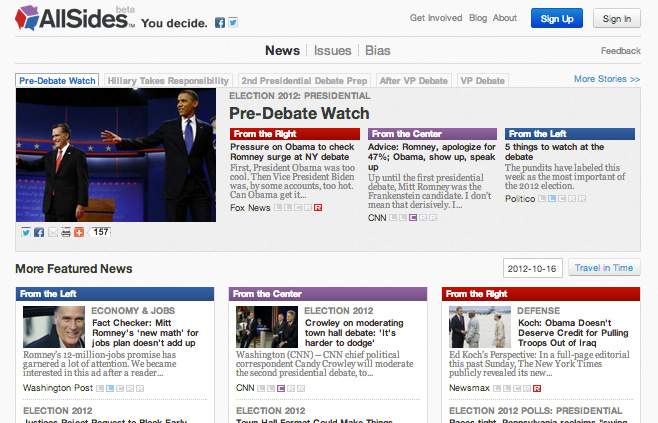Click the purple C rating beside CNN in Featured News
This screenshot has width=658, height=423.
281,389
